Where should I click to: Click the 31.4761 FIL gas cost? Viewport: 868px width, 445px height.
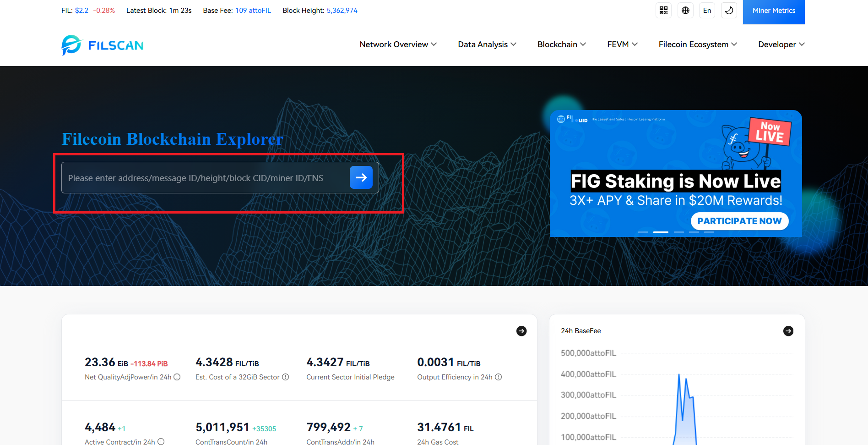tap(445, 428)
